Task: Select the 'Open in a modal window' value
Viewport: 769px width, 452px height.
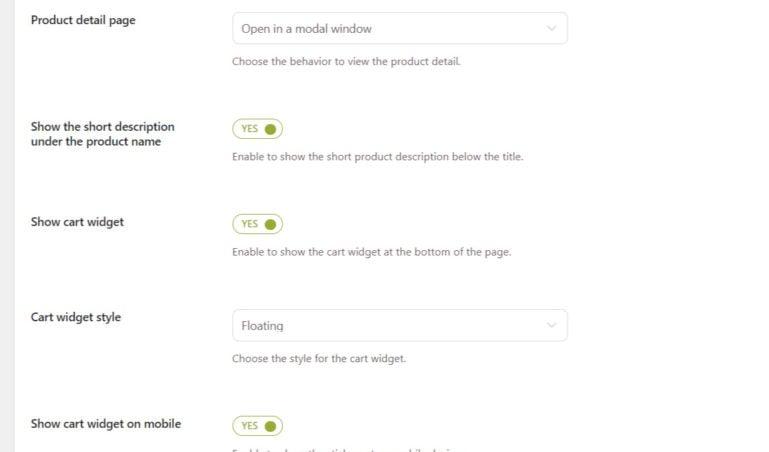Action: coord(306,29)
